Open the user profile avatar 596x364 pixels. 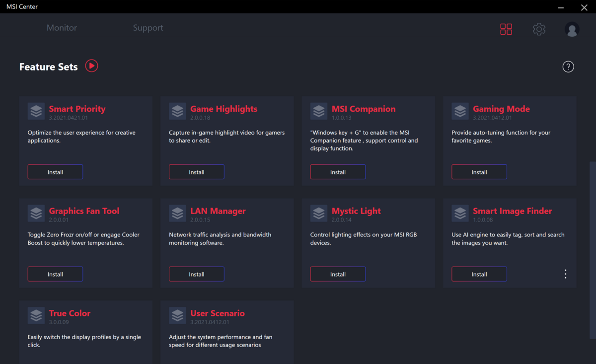[572, 29]
